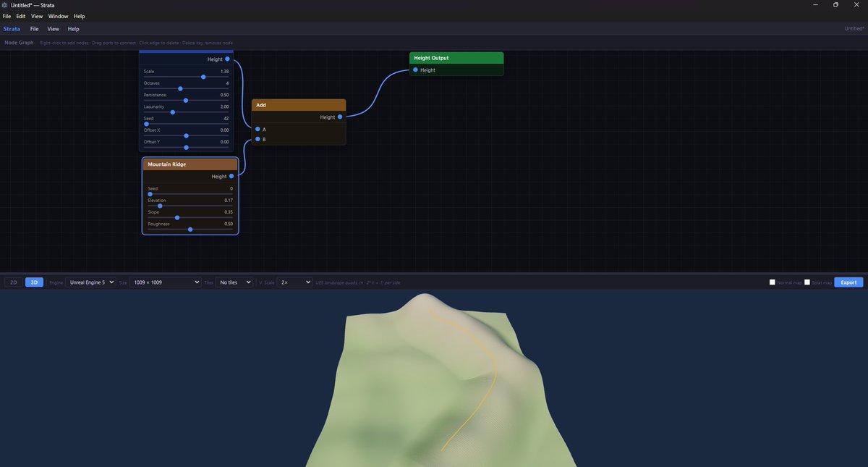868x467 pixels.
Task: Open the View menu in the Strata toolbar
Action: [x=53, y=29]
